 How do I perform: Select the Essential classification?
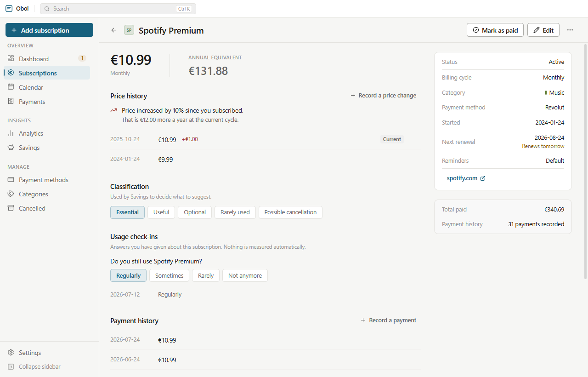(x=127, y=212)
